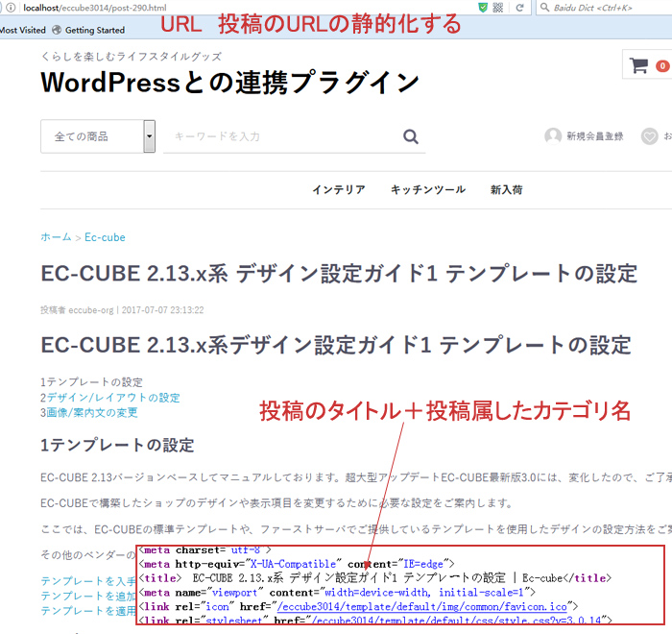Image resolution: width=672 pixels, height=634 pixels.
Task: Click the heart favorites icon
Action: point(649,136)
